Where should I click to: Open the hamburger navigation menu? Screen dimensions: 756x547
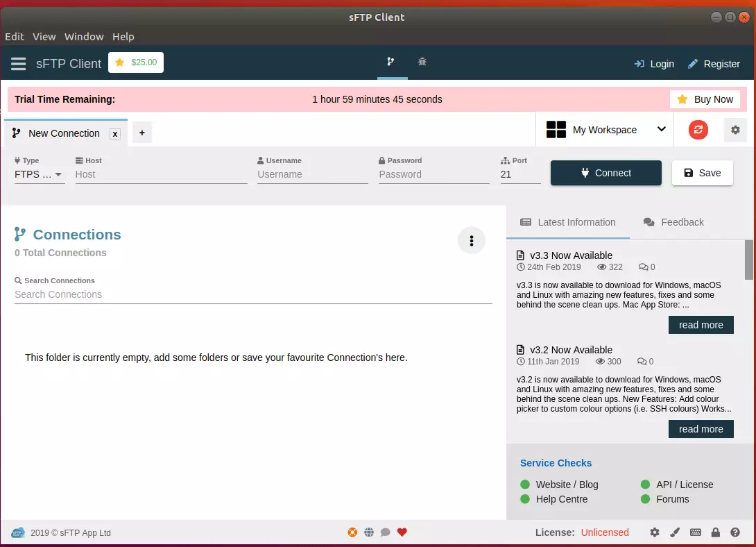coord(18,64)
